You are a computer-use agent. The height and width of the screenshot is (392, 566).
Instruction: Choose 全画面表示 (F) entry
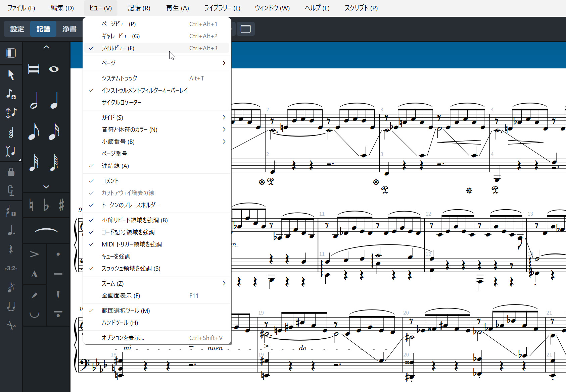click(157, 296)
